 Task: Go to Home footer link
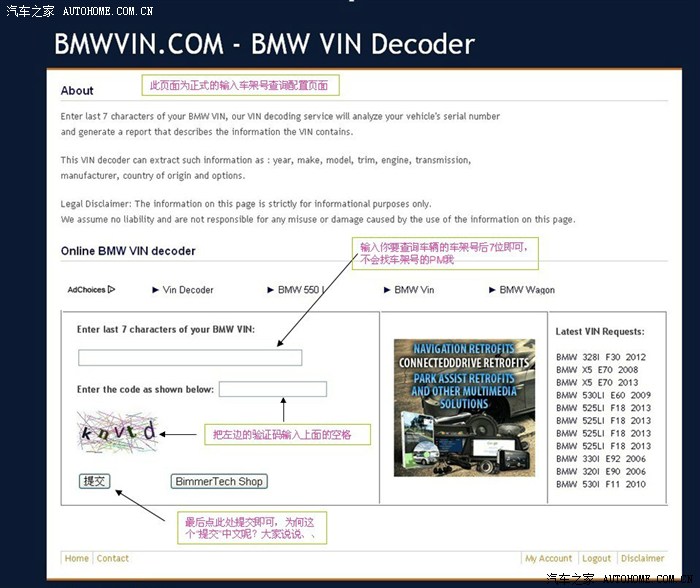pyautogui.click(x=77, y=558)
